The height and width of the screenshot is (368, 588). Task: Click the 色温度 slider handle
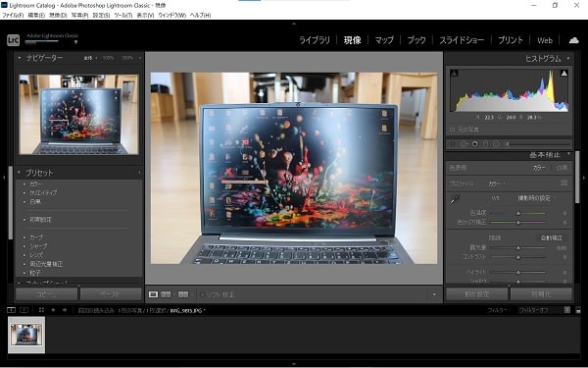(517, 213)
